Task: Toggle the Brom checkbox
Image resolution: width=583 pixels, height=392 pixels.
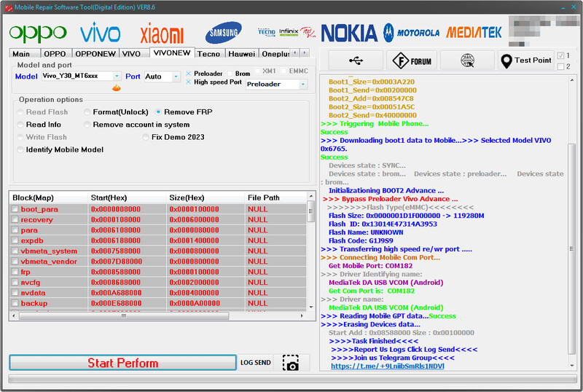Action: (x=230, y=74)
